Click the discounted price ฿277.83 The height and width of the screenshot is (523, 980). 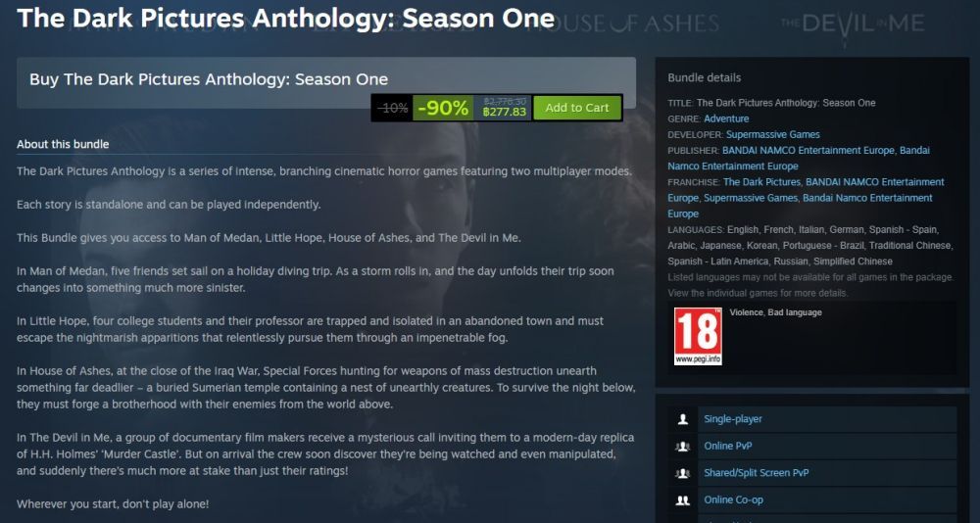[505, 113]
